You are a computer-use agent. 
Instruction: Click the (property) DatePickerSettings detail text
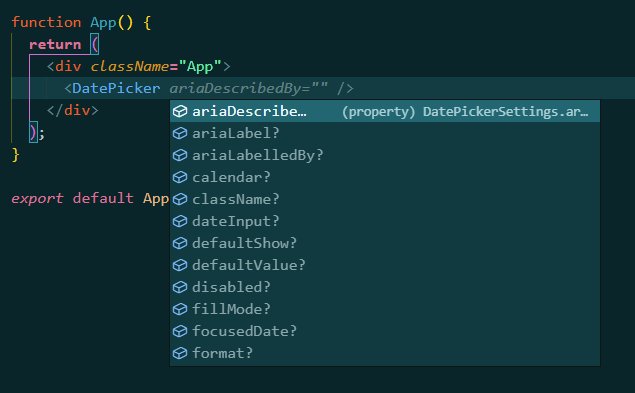click(465, 111)
